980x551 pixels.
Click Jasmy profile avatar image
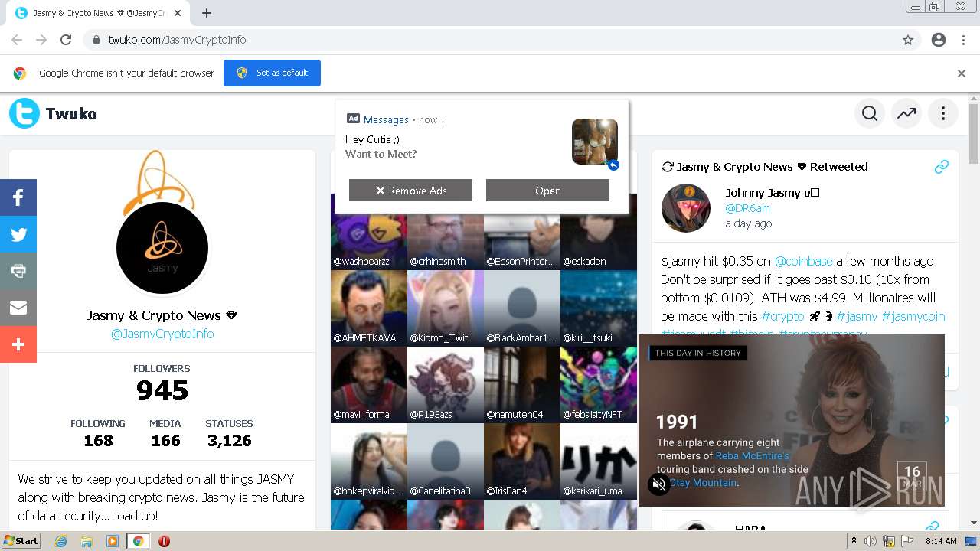[162, 248]
